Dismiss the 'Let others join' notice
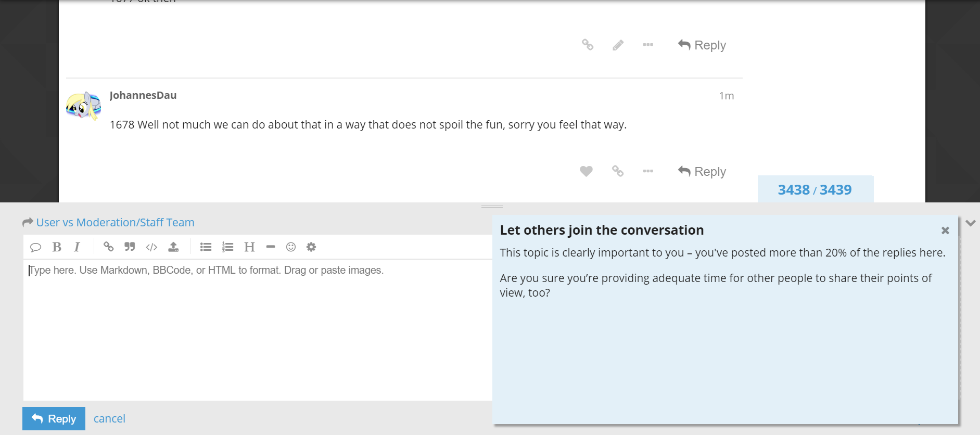Screen dimensions: 980x435 [x=945, y=231]
